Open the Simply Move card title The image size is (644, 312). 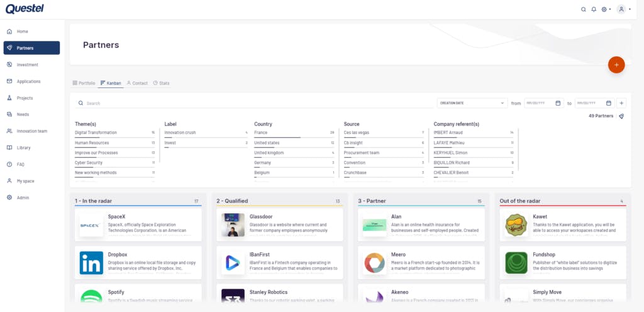coord(547,292)
